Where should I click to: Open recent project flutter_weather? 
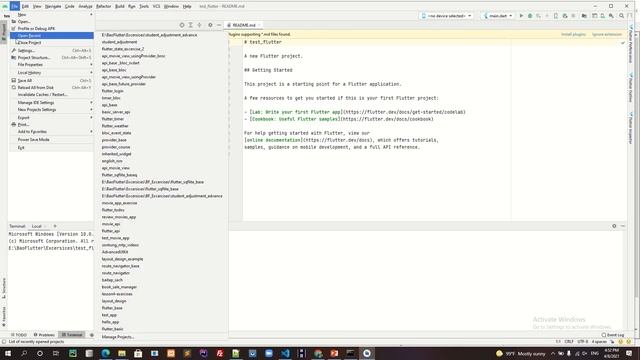pos(162,126)
